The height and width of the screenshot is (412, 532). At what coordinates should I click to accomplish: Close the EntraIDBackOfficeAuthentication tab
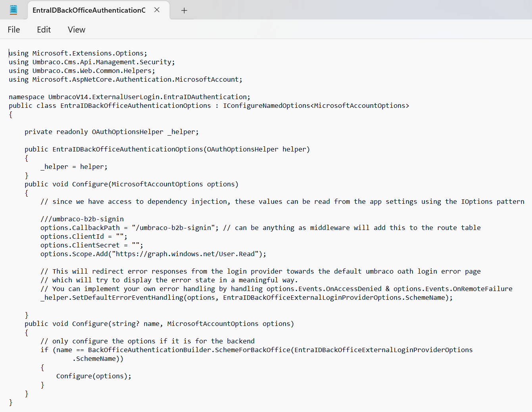[157, 10]
